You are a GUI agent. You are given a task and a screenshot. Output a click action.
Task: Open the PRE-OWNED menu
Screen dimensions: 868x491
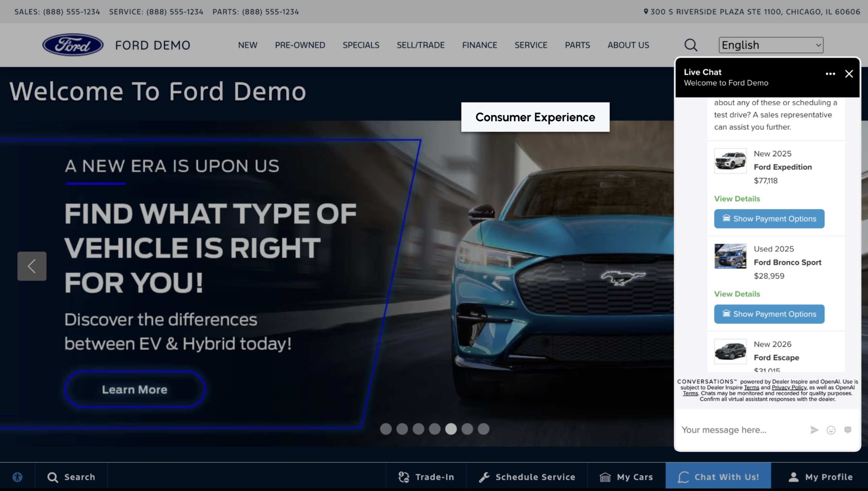(x=300, y=45)
